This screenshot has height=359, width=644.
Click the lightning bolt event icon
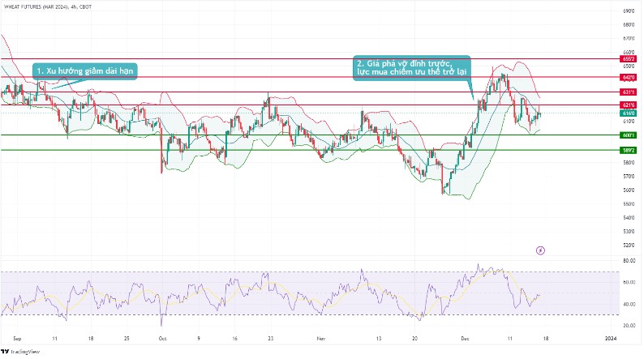pos(541,250)
